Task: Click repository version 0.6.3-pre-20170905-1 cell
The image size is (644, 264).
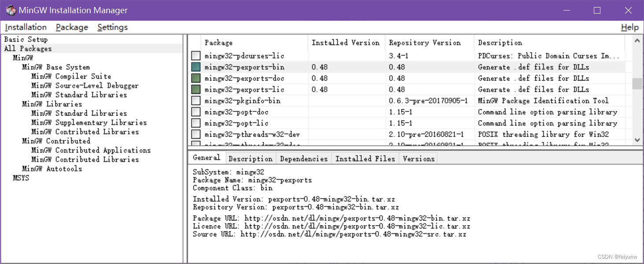Action: coord(428,101)
